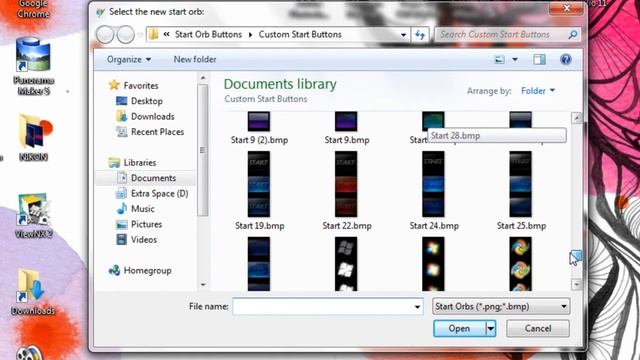Open the split arrow beside Open button
This screenshot has width=640, height=360.
tap(491, 329)
